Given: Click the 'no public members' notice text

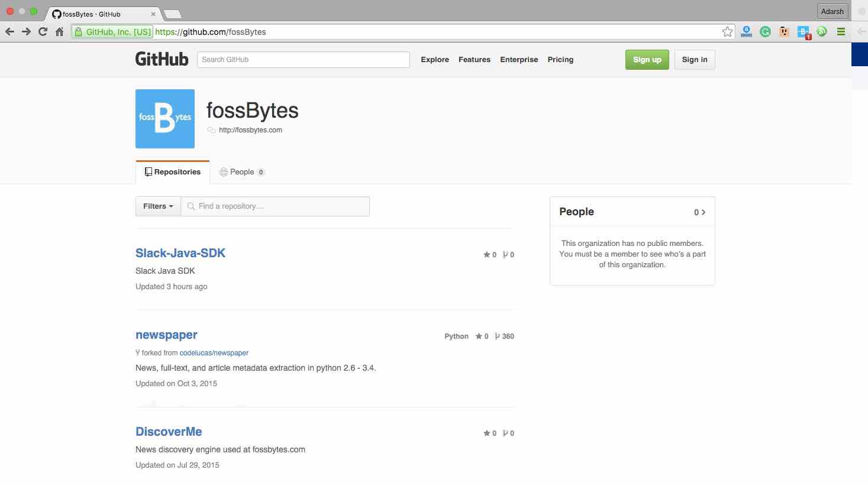Looking at the screenshot, I should pyautogui.click(x=633, y=254).
